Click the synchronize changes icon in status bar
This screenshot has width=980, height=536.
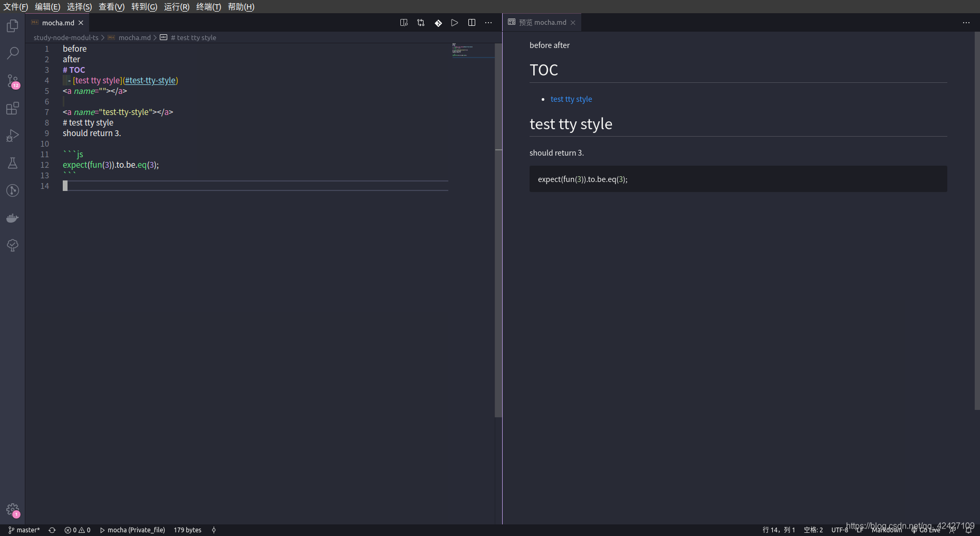point(52,530)
